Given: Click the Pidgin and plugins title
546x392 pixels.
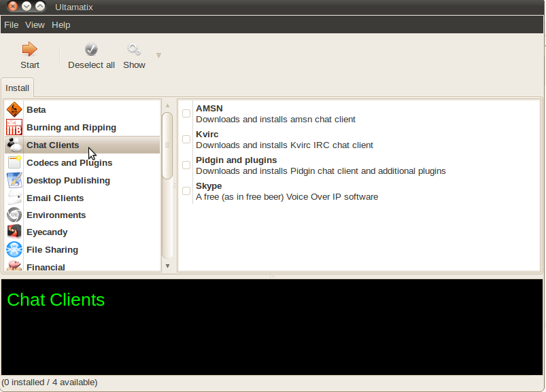Looking at the screenshot, I should coord(237,160).
